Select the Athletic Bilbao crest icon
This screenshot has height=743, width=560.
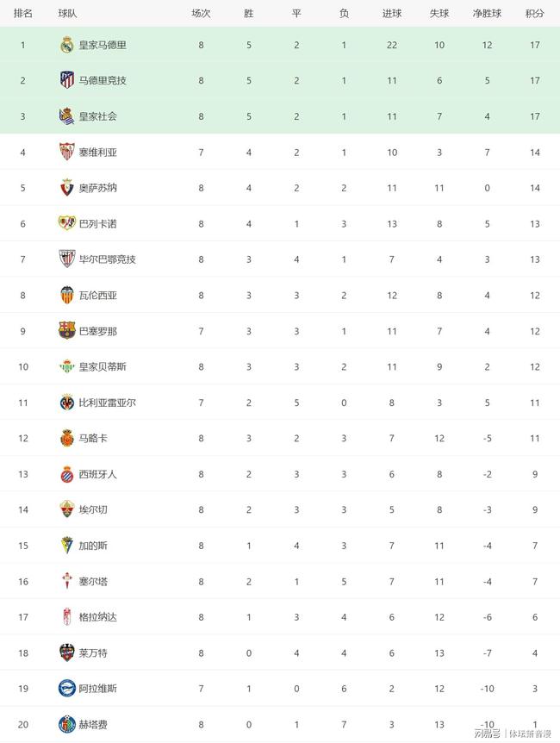[x=67, y=259]
